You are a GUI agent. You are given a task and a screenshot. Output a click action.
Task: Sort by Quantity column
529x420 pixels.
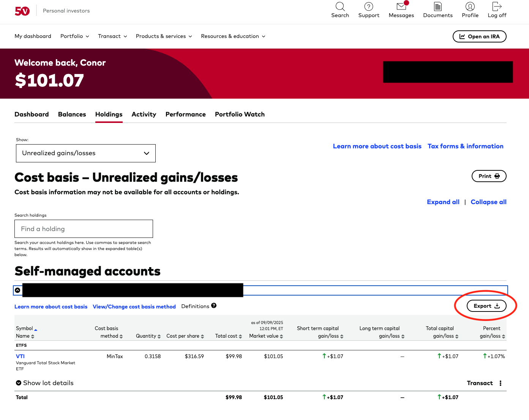point(148,336)
